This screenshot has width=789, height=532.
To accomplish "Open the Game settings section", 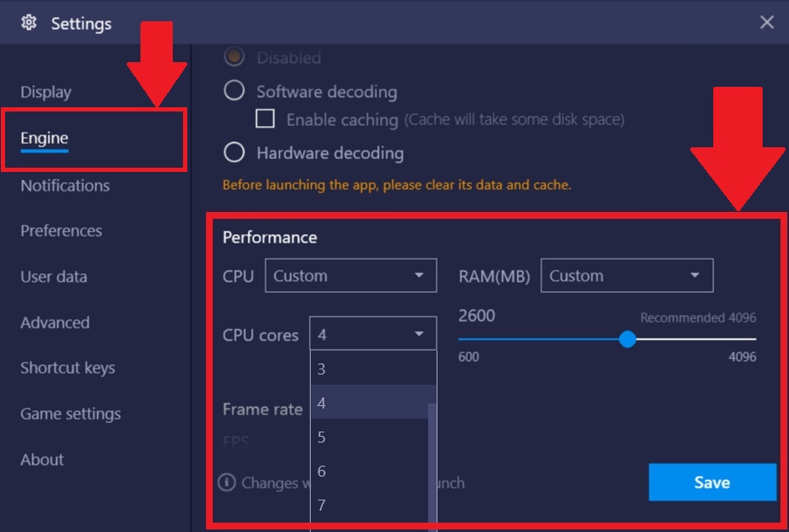I will point(71,414).
